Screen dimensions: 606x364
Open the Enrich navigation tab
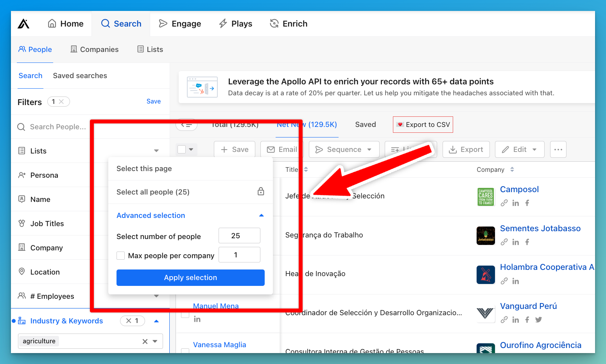pyautogui.click(x=289, y=24)
